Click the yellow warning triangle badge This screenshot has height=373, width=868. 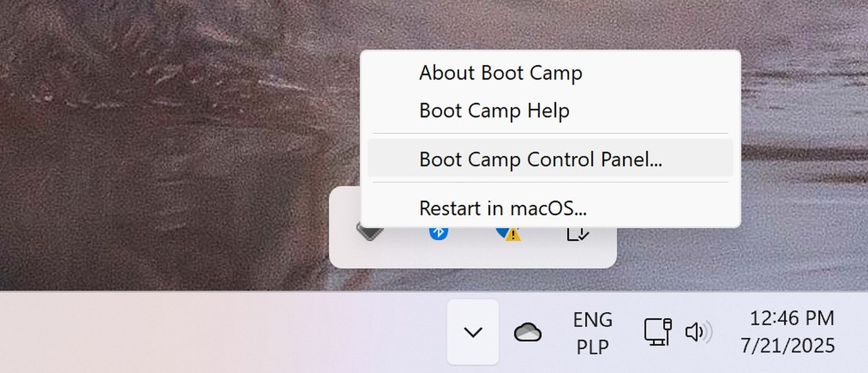[513, 235]
